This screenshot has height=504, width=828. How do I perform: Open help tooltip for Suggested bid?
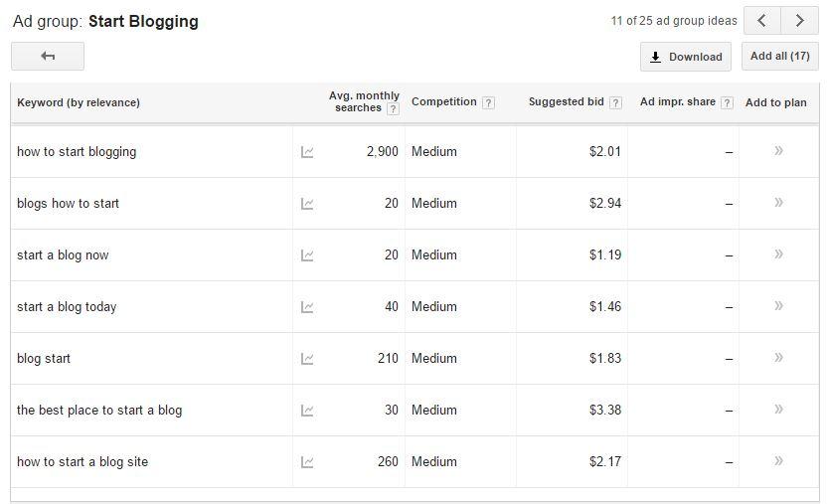click(x=615, y=102)
